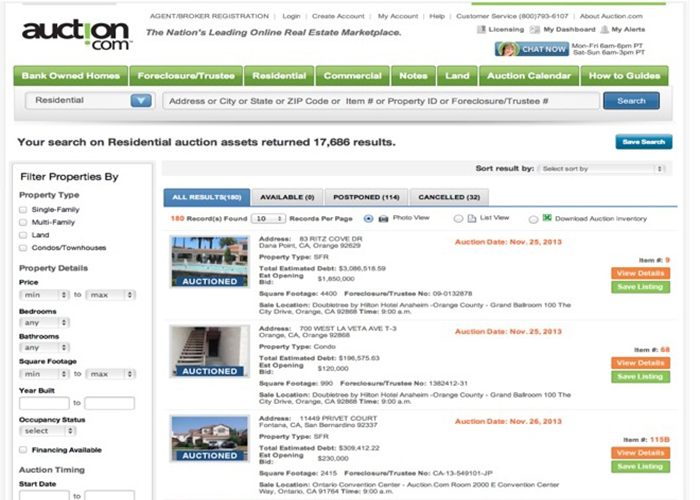The height and width of the screenshot is (500, 700).
Task: Save Listing for 83 Ritz Cove Dr
Action: point(641,287)
